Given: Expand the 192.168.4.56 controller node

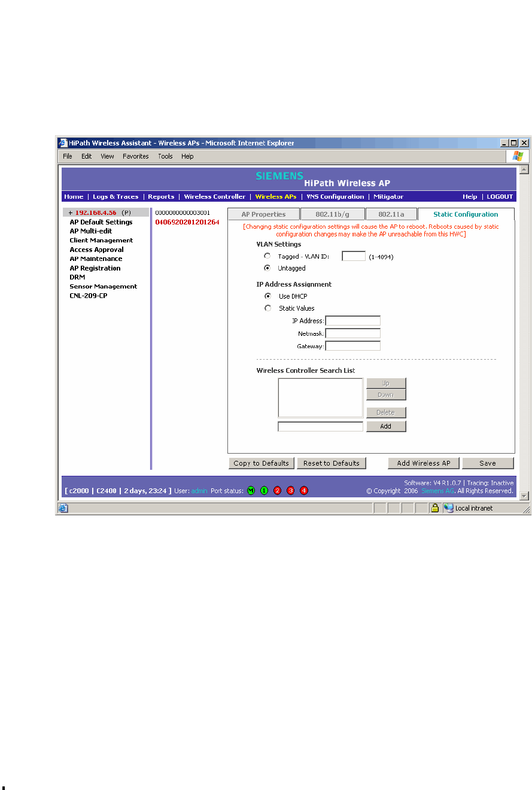Looking at the screenshot, I should tap(70, 212).
